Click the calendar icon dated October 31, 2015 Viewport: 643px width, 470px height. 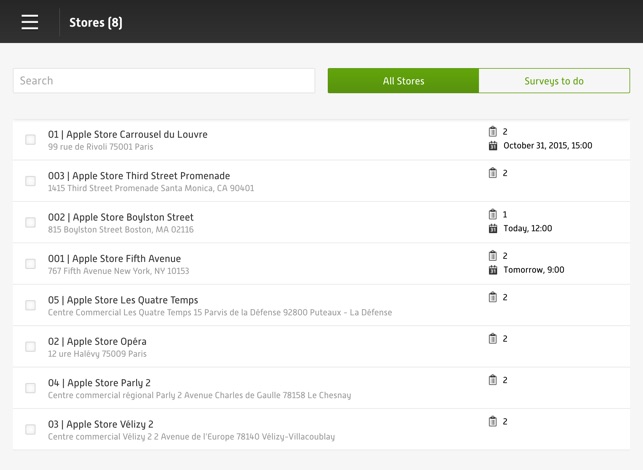pos(493,146)
